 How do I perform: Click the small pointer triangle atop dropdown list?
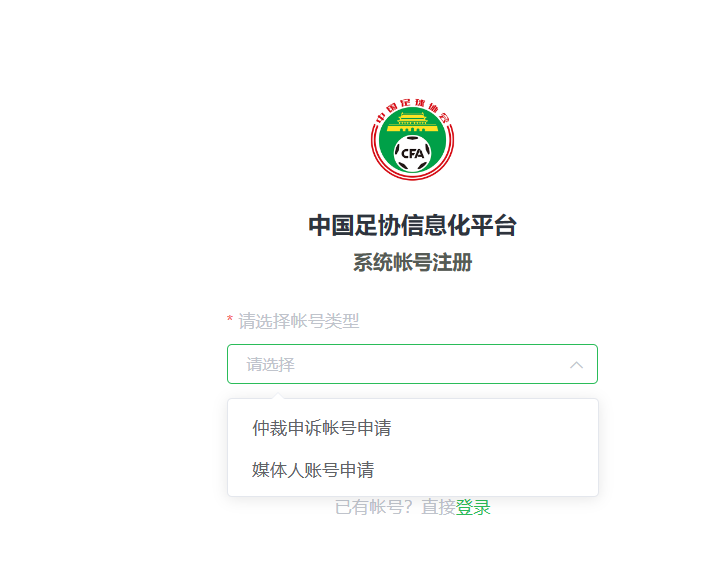point(277,395)
